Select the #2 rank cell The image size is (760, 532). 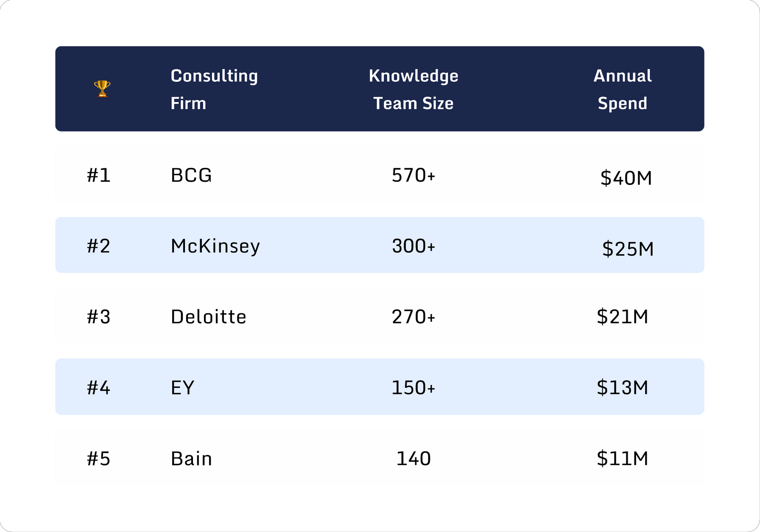coord(99,246)
